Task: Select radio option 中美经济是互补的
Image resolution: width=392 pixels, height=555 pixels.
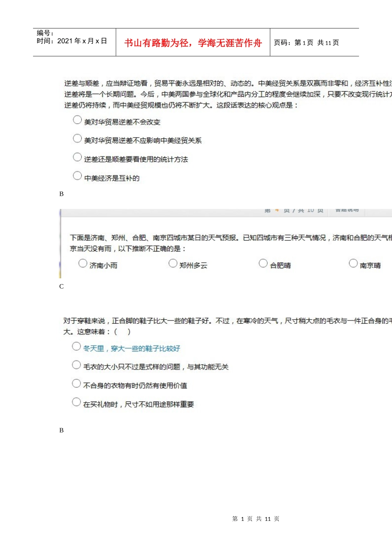Action: coord(77,176)
